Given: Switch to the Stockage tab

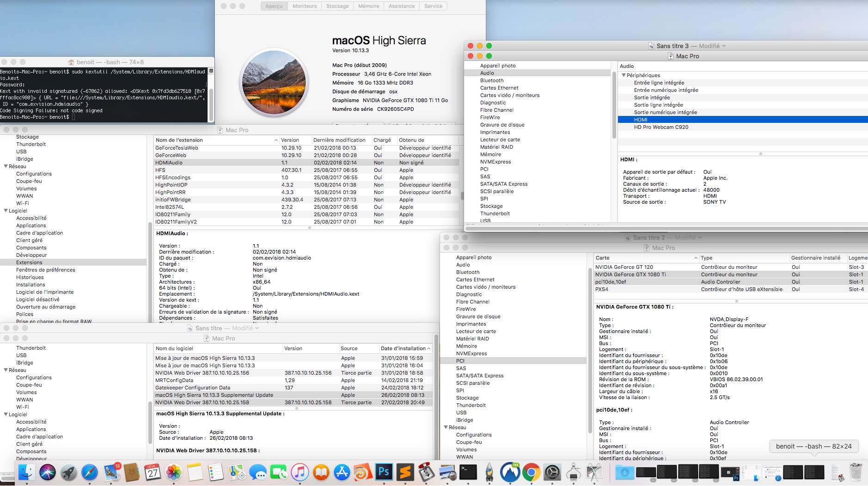Looking at the screenshot, I should [337, 6].
